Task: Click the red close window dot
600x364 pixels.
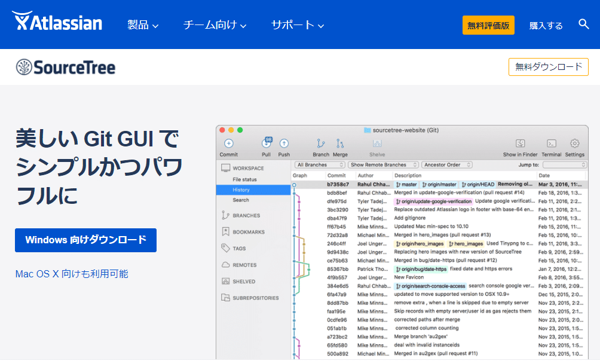Action: 222,130
